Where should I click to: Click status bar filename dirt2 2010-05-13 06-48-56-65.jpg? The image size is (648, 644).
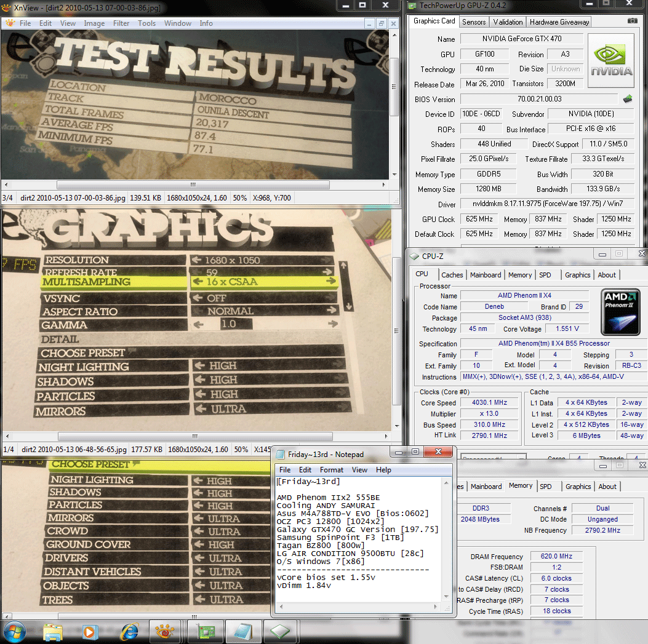(74, 450)
